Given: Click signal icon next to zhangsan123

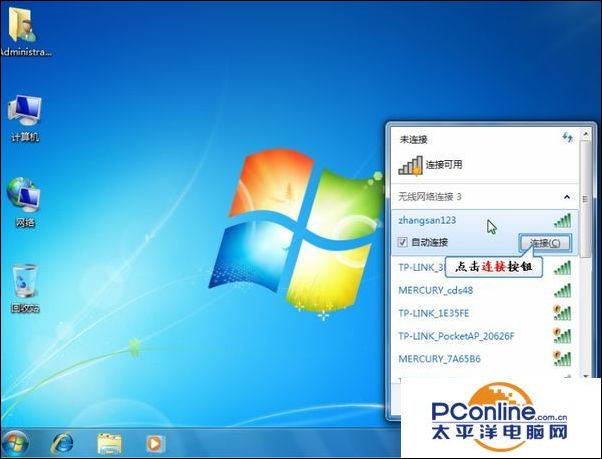Looking at the screenshot, I should pyautogui.click(x=562, y=221).
